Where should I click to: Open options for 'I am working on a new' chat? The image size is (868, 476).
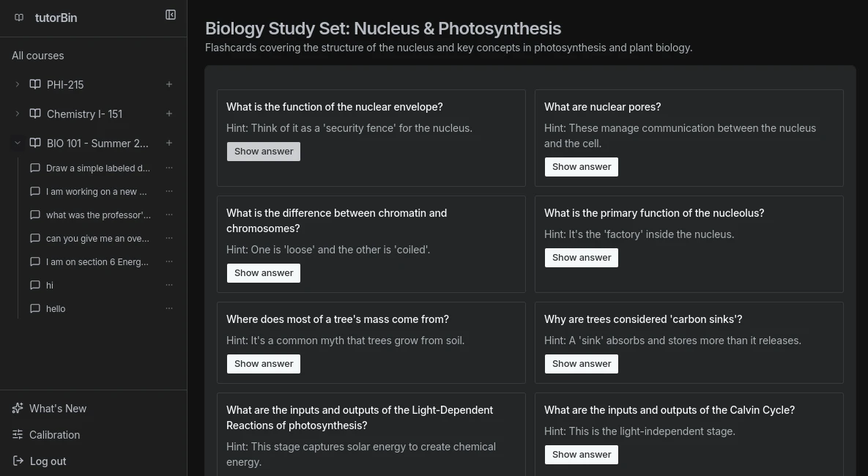pyautogui.click(x=169, y=192)
